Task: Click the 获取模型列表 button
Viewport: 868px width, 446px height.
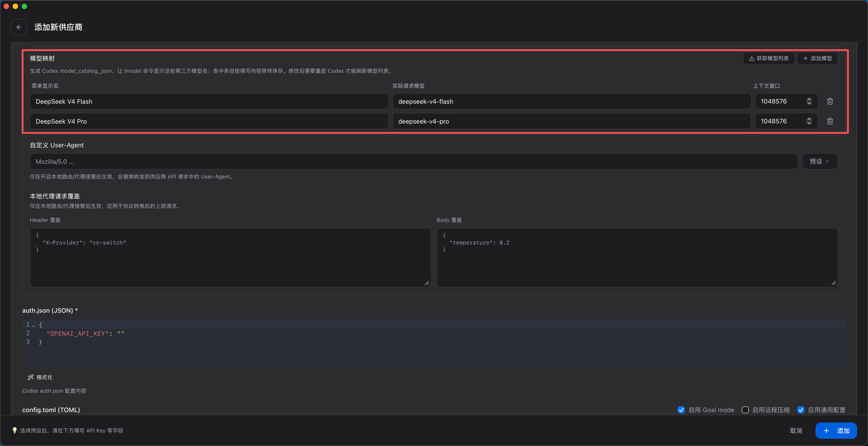Action: (769, 58)
